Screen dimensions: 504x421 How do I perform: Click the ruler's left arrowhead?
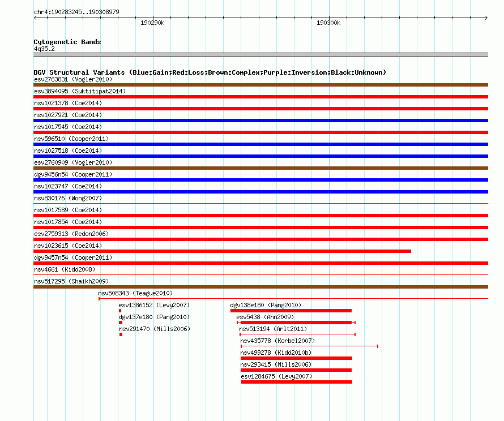click(x=35, y=18)
